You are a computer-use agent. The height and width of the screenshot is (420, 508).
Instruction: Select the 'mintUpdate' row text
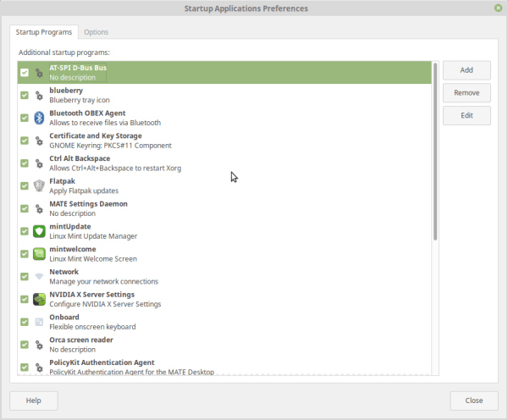93,231
